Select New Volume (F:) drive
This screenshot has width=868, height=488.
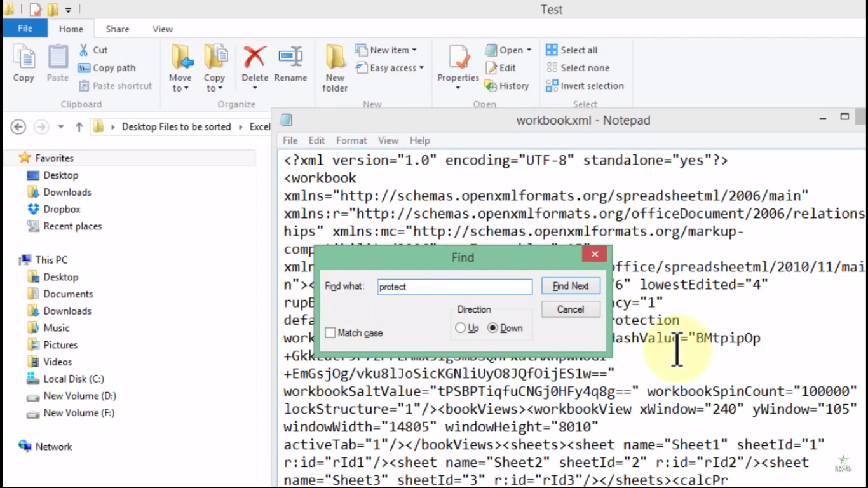click(x=71, y=413)
